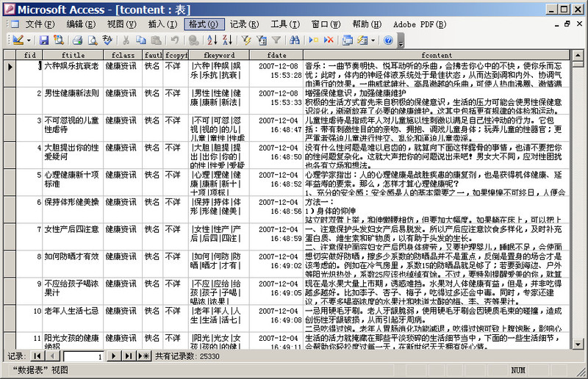Click the title cell 老年人生活七忌
Viewport: 588px width, 379px height.
click(x=73, y=318)
